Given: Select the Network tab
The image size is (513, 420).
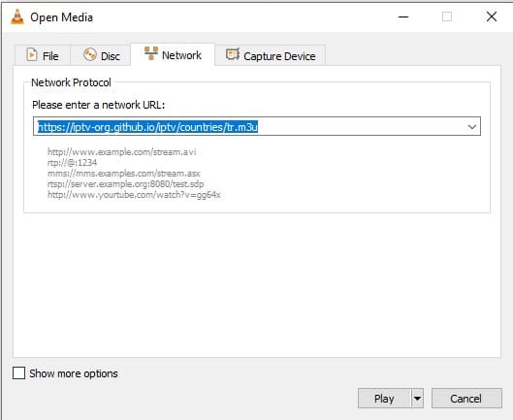Looking at the screenshot, I should [173, 54].
